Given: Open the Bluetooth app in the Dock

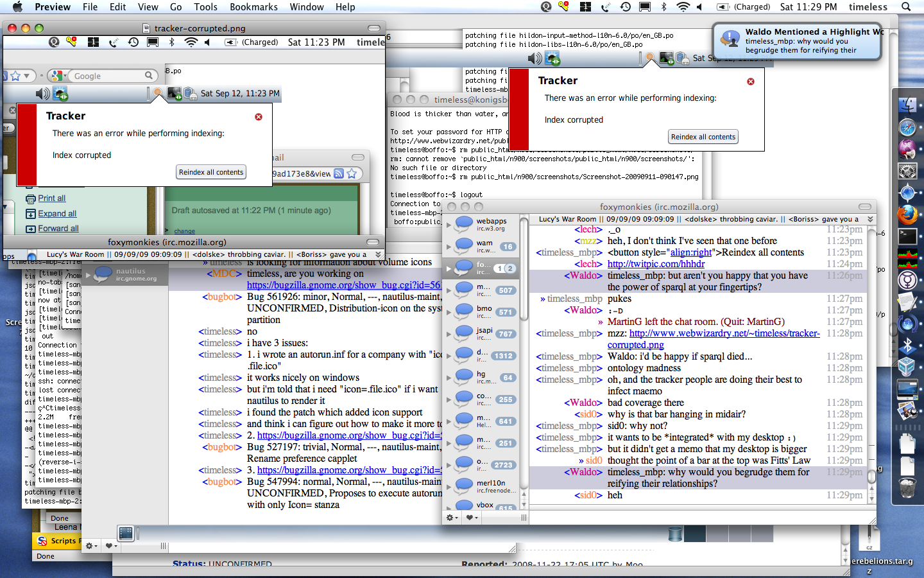Looking at the screenshot, I should tap(907, 346).
